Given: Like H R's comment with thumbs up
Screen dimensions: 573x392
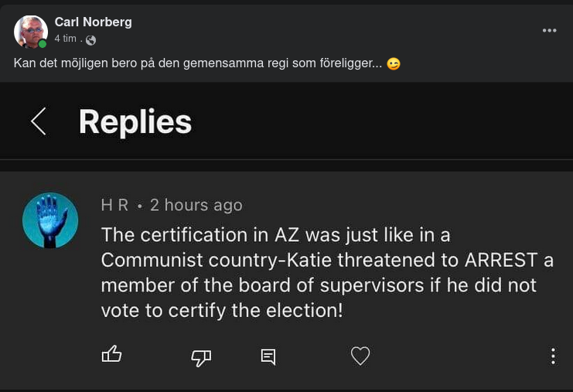Looking at the screenshot, I should (112, 354).
